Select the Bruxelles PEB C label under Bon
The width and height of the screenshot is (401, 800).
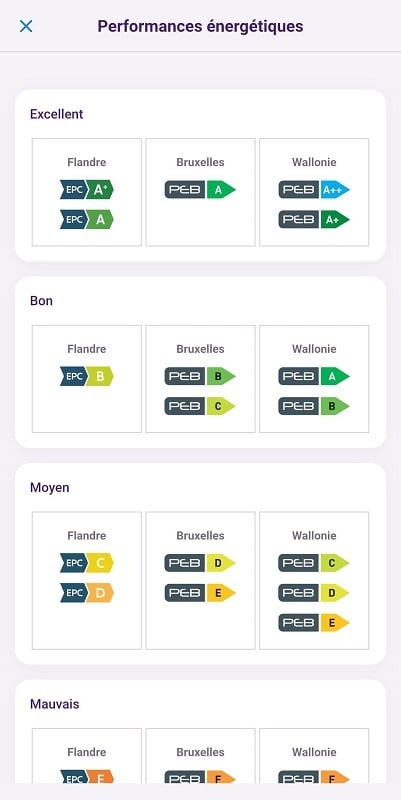click(200, 406)
